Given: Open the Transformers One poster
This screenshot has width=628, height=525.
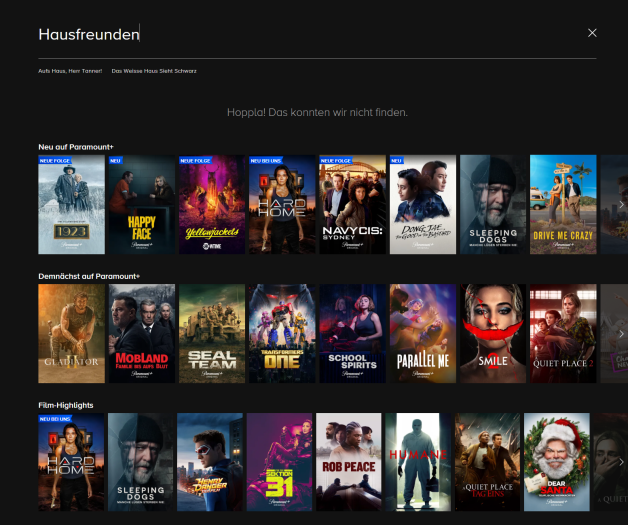Looking at the screenshot, I should (x=282, y=334).
